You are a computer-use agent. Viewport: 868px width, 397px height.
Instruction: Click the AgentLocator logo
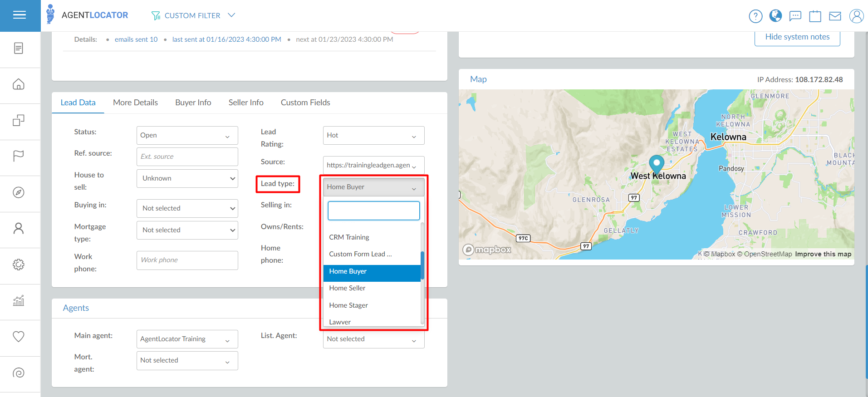click(87, 15)
